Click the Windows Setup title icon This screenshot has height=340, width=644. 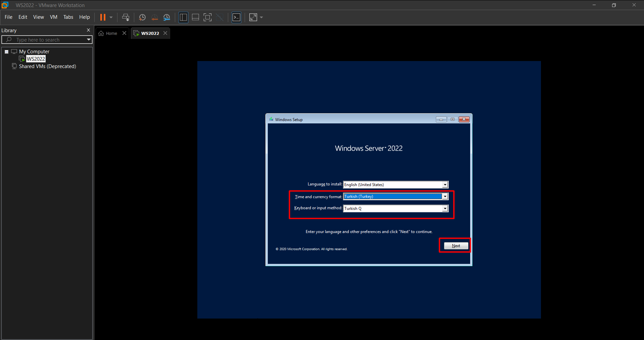click(271, 119)
